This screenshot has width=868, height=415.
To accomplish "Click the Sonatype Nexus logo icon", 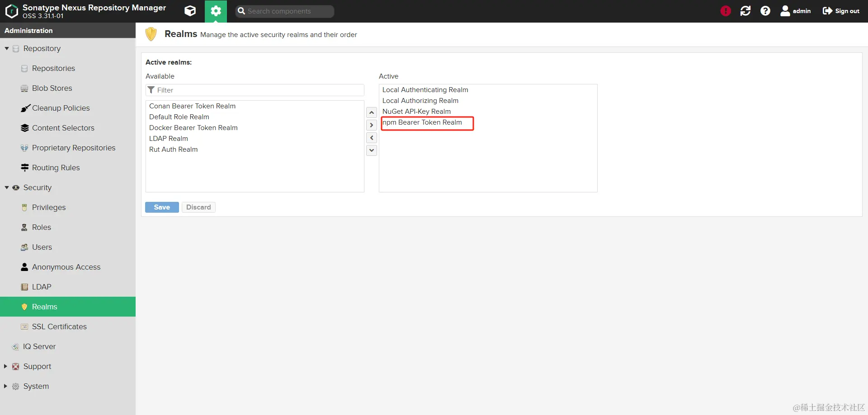I will tap(11, 11).
